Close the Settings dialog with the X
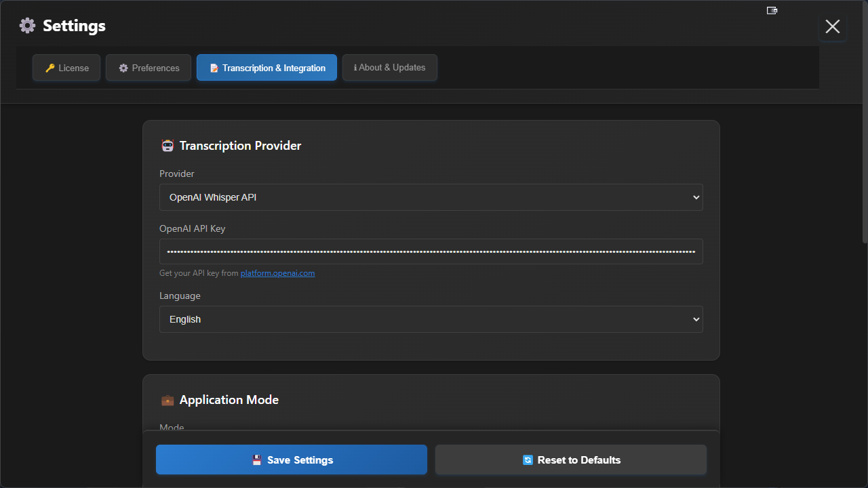The image size is (868, 488). [x=832, y=26]
